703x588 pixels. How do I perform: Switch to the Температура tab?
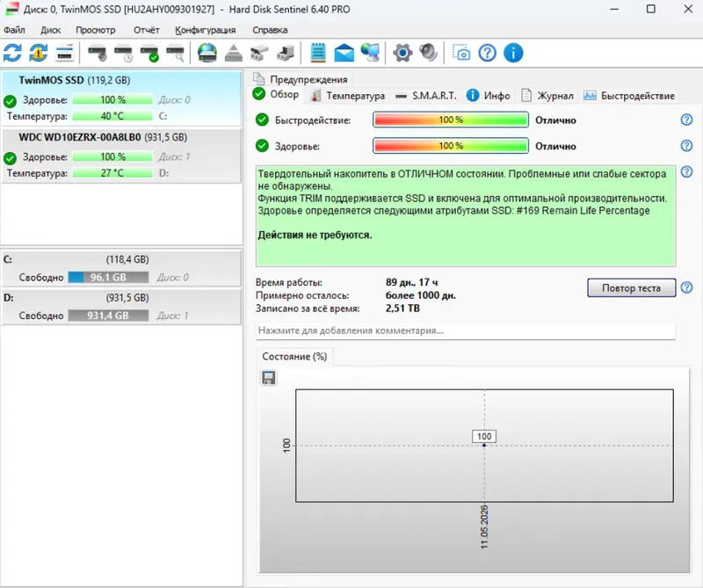(x=348, y=96)
